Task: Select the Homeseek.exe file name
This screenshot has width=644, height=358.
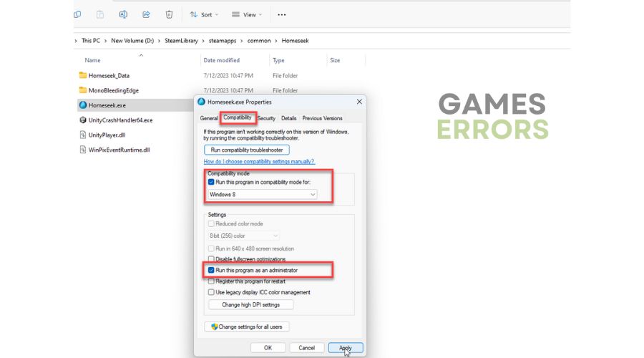Action: point(107,106)
